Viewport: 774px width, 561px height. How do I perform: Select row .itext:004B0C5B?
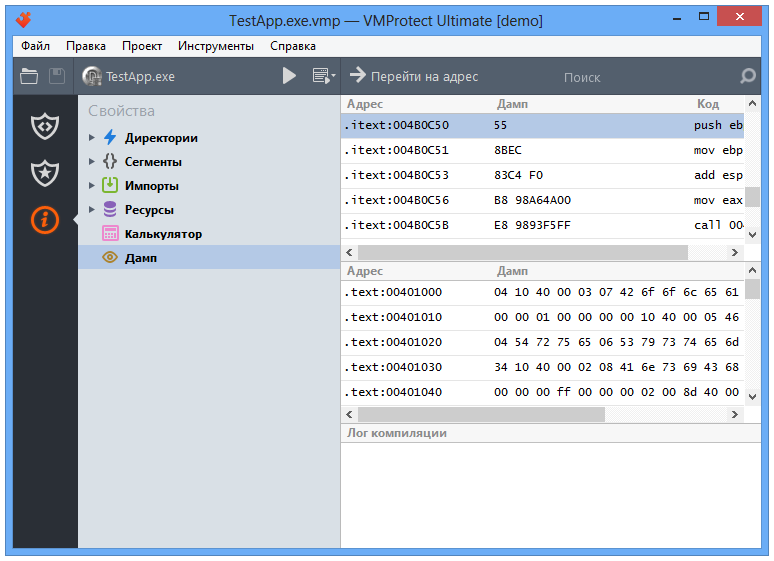542,225
